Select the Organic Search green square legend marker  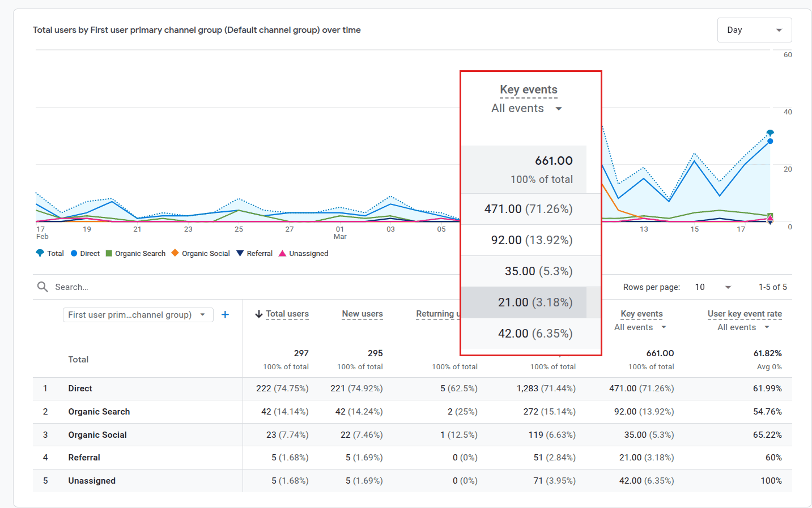pos(108,253)
